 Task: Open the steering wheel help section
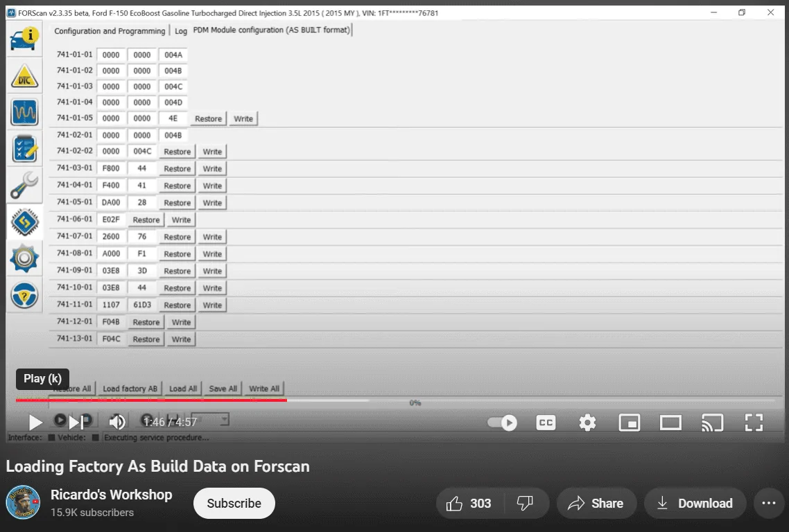24,295
